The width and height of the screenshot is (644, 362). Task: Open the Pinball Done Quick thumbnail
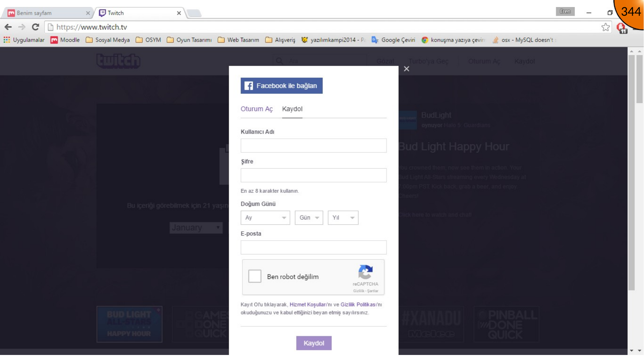coord(506,324)
